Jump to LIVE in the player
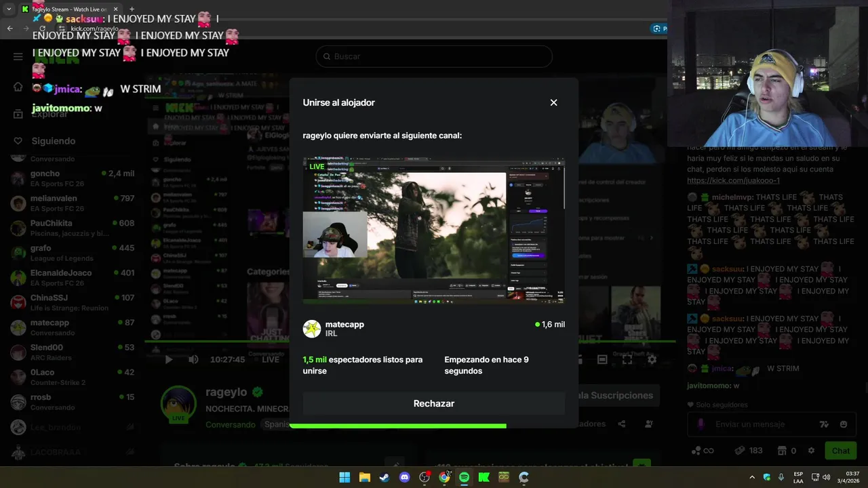 [271, 359]
